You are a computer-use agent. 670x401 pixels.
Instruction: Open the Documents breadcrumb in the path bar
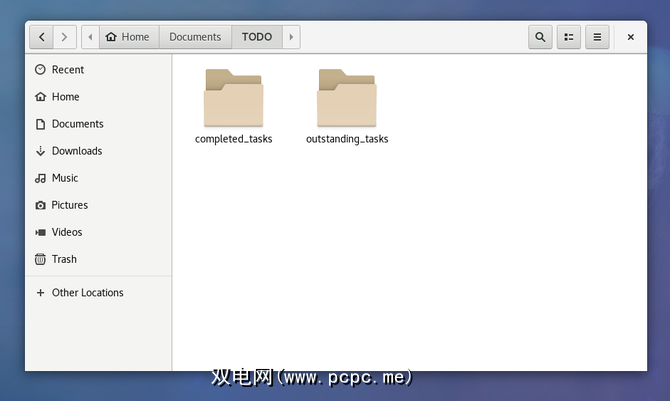coord(195,37)
